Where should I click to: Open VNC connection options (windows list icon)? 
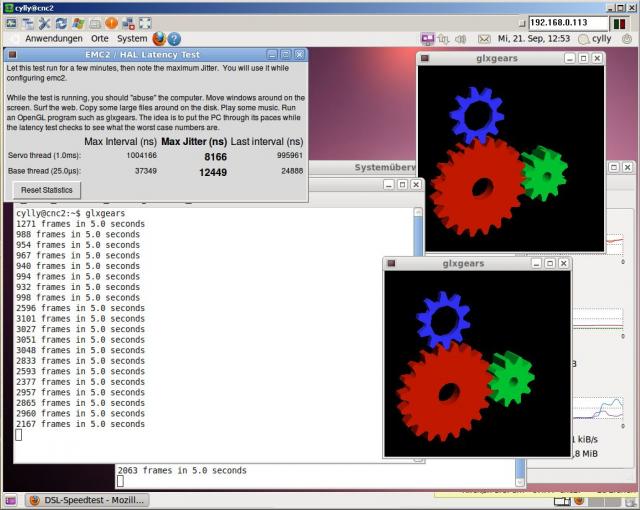(x=28, y=23)
